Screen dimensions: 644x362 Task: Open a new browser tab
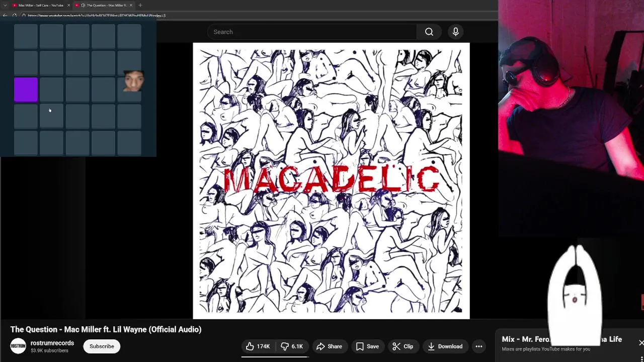coord(140,5)
